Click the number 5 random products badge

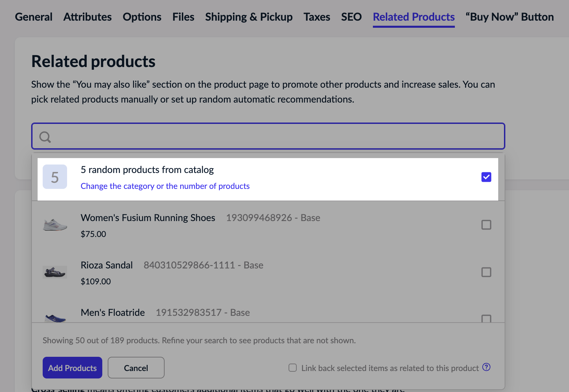[x=55, y=177]
